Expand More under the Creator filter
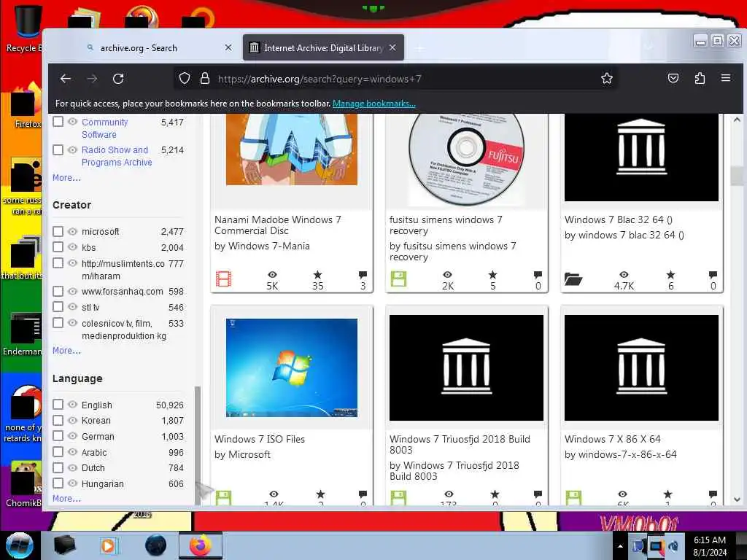This screenshot has width=747, height=560. 66,351
